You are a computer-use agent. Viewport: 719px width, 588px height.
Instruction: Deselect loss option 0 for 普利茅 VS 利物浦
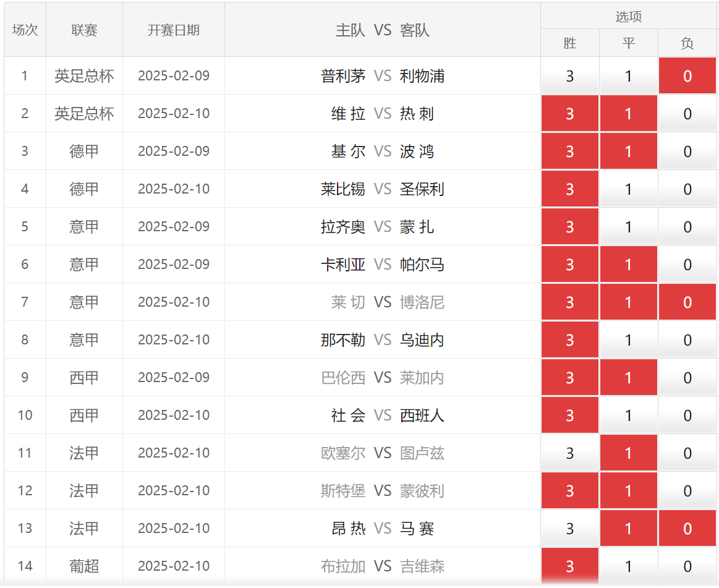(x=687, y=75)
